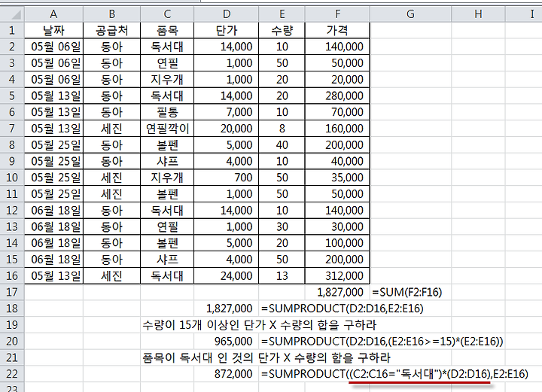542x392 pixels.
Task: Select row 7 header
Action: [x=12, y=129]
